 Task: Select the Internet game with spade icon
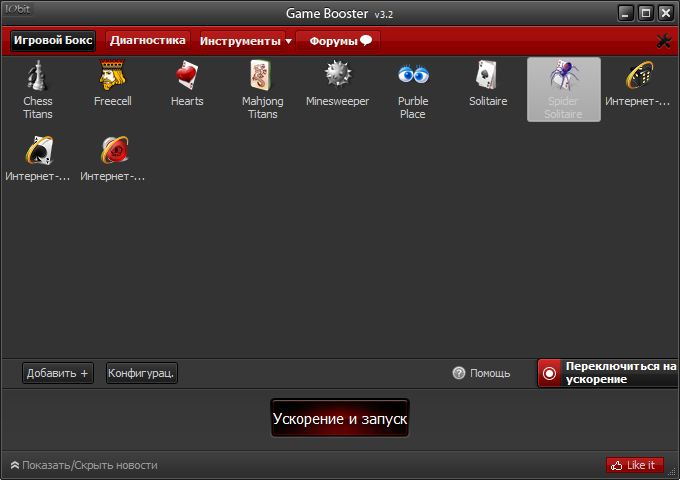38,151
